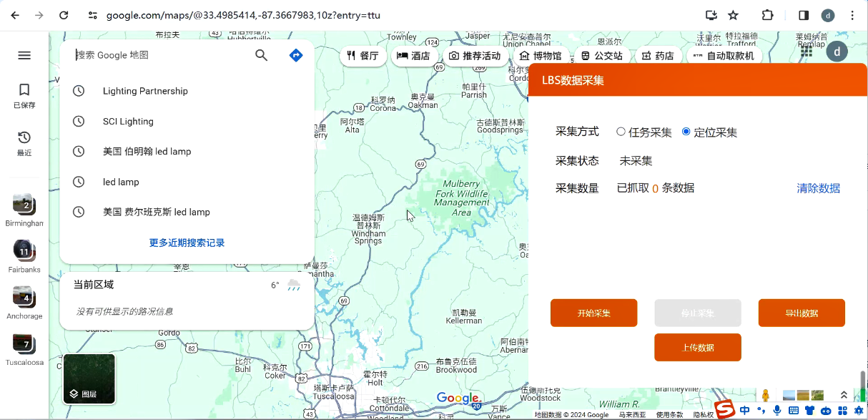Filter map by 推荐活动
The height and width of the screenshot is (420, 868).
pyautogui.click(x=475, y=56)
